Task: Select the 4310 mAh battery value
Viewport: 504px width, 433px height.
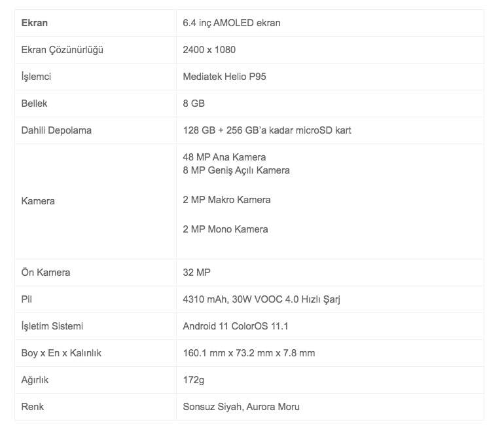Action: (261, 299)
